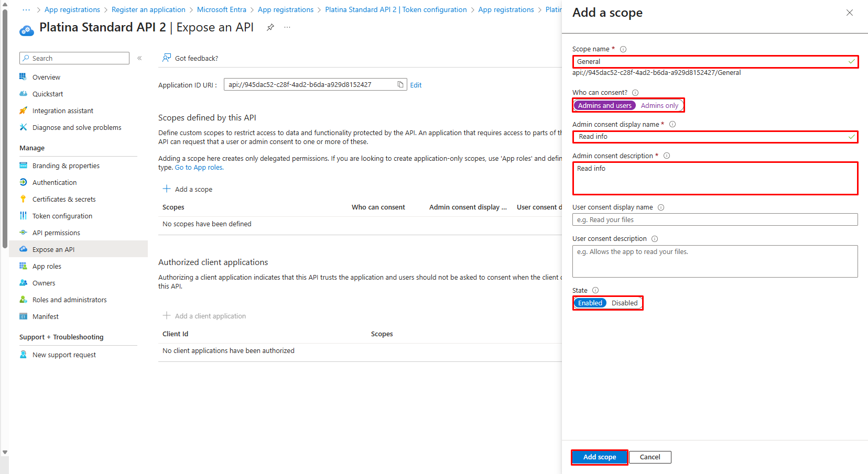View the Scope name info tooltip
The height and width of the screenshot is (474, 868).
[623, 49]
